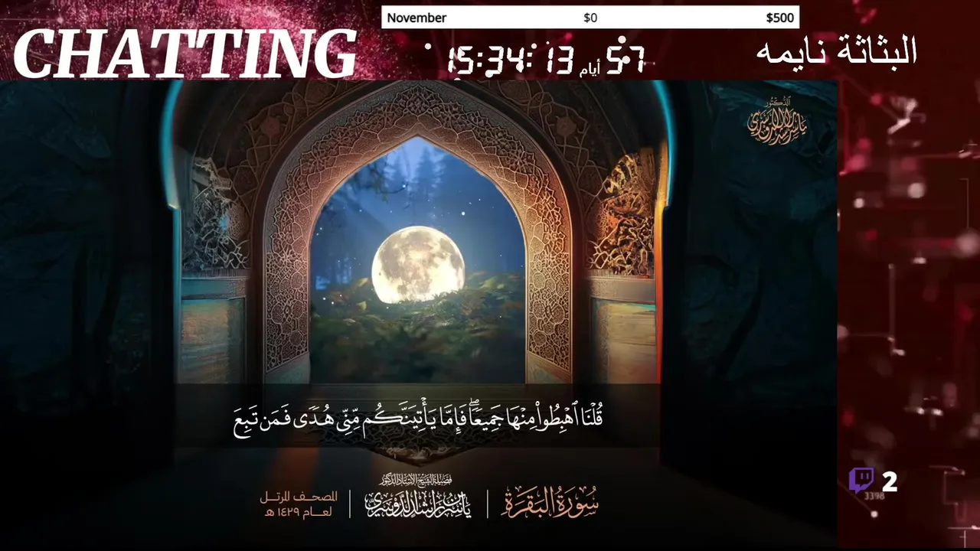Click the 15:34:13 countdown timer
Image resolution: width=980 pixels, height=551 pixels.
511,60
